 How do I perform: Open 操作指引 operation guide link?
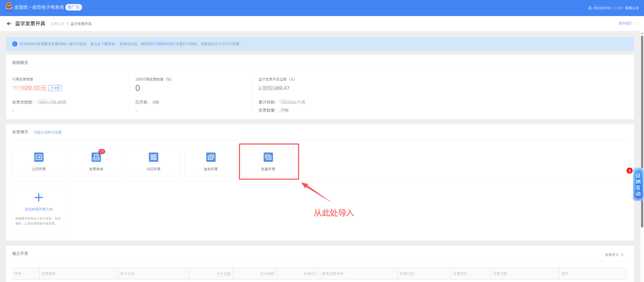click(625, 24)
